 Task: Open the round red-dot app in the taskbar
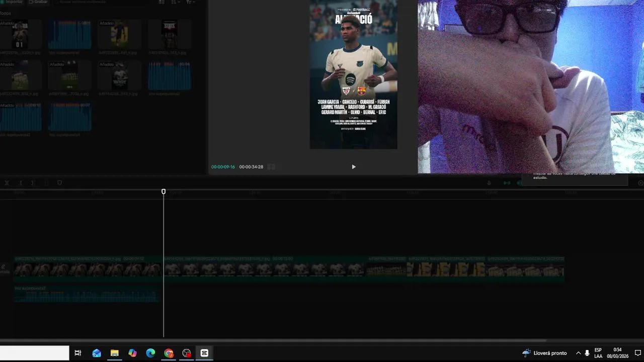(187, 353)
